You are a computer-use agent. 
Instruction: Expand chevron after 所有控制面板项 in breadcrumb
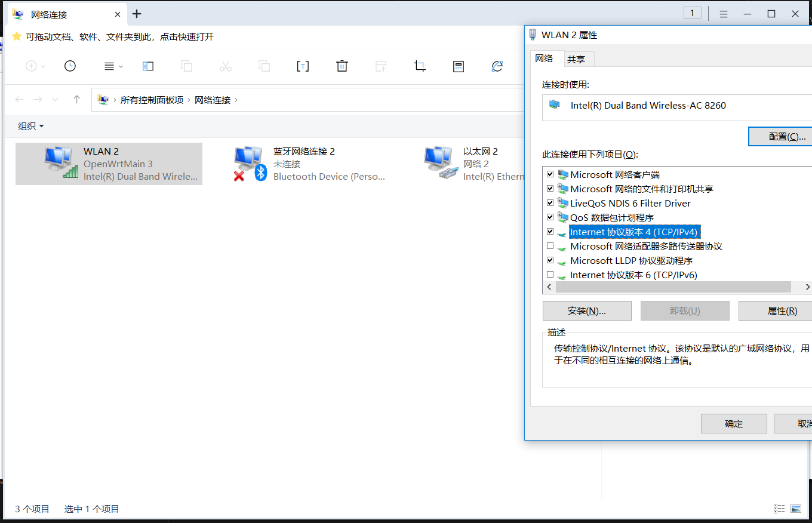tap(189, 100)
